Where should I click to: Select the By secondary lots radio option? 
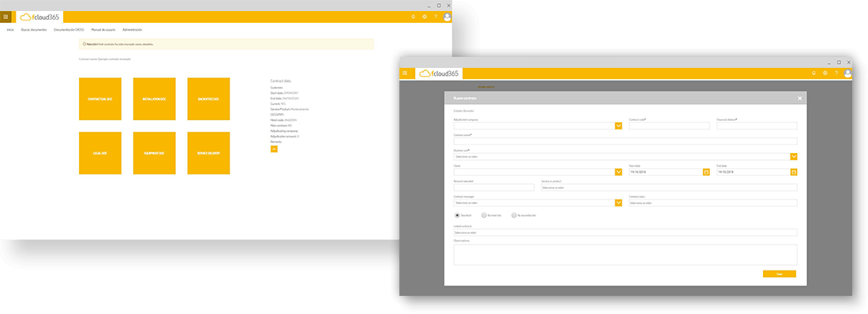[514, 215]
